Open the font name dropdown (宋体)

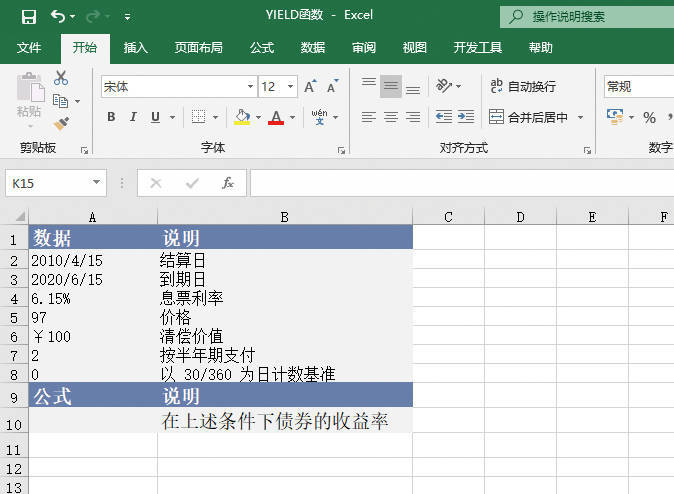click(x=250, y=87)
